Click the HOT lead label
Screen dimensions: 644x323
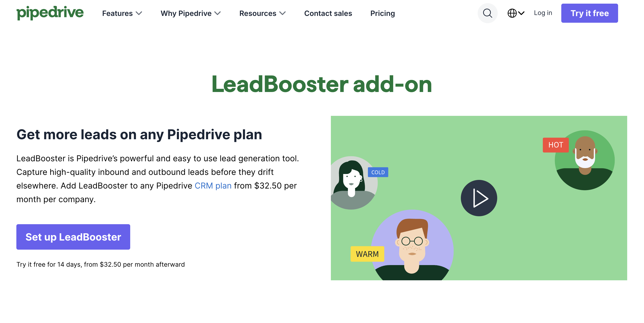pyautogui.click(x=556, y=145)
